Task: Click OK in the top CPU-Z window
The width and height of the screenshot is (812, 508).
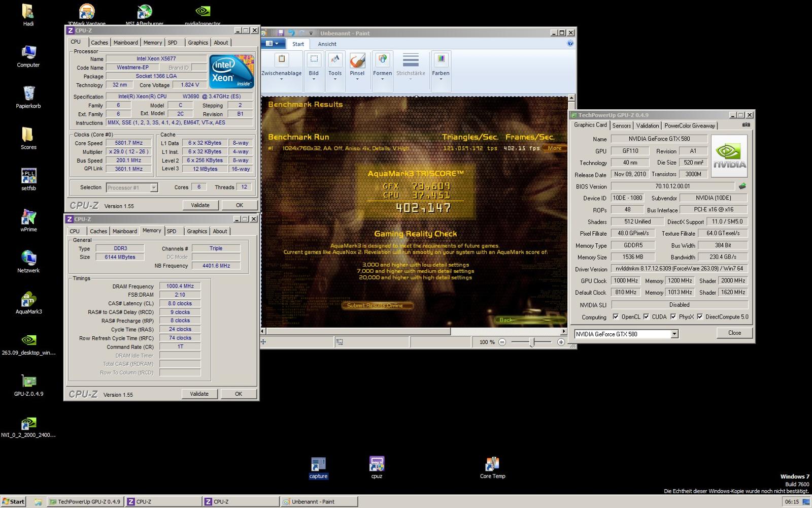Action: (240, 205)
